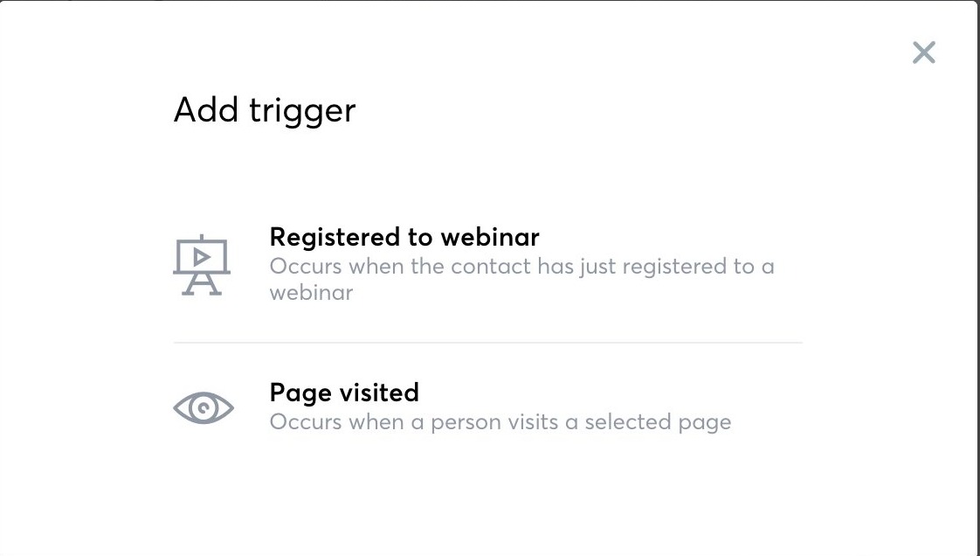The height and width of the screenshot is (556, 980).
Task: Click the play triangle inside the webinar icon
Action: [x=201, y=257]
